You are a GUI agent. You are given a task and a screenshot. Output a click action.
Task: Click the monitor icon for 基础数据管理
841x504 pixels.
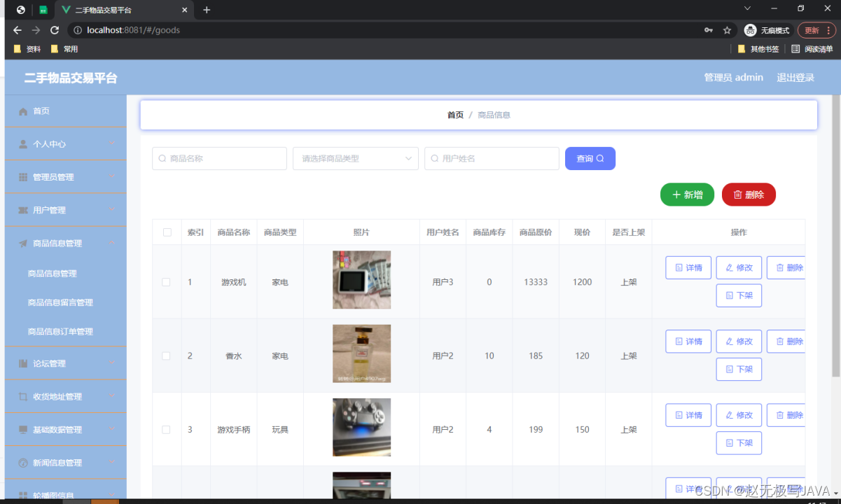click(x=23, y=430)
